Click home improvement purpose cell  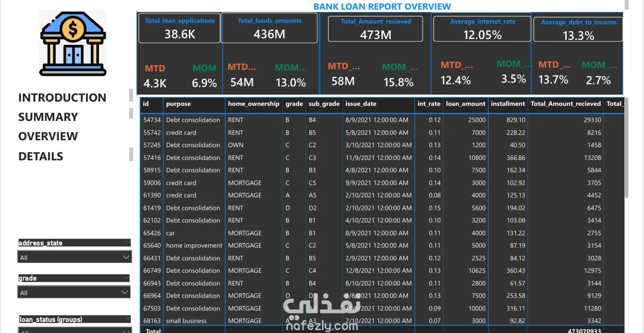pyautogui.click(x=194, y=245)
